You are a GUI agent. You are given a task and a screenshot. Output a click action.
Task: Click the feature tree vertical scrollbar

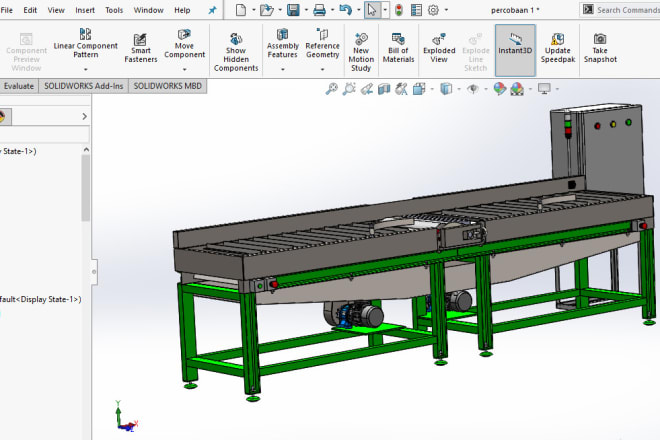pyautogui.click(x=86, y=188)
